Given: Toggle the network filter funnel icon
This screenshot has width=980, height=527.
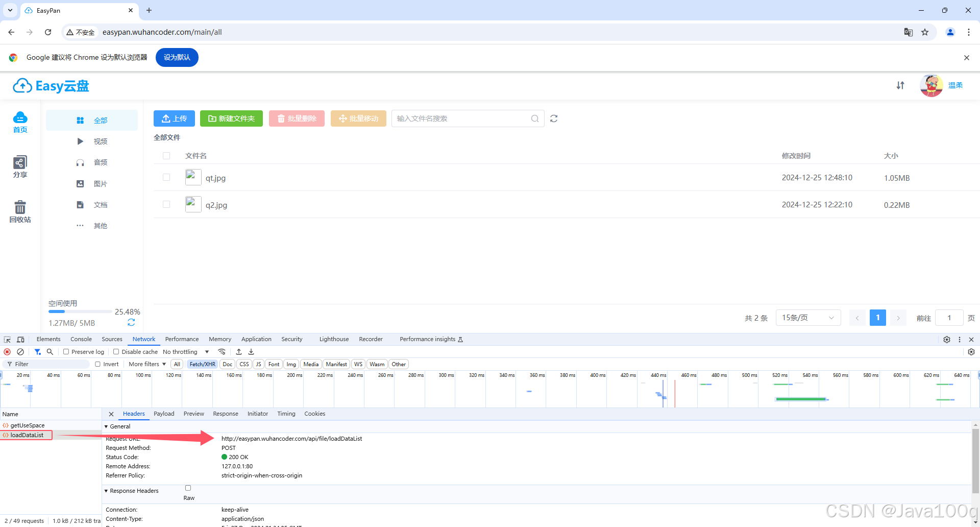Looking at the screenshot, I should tap(38, 352).
